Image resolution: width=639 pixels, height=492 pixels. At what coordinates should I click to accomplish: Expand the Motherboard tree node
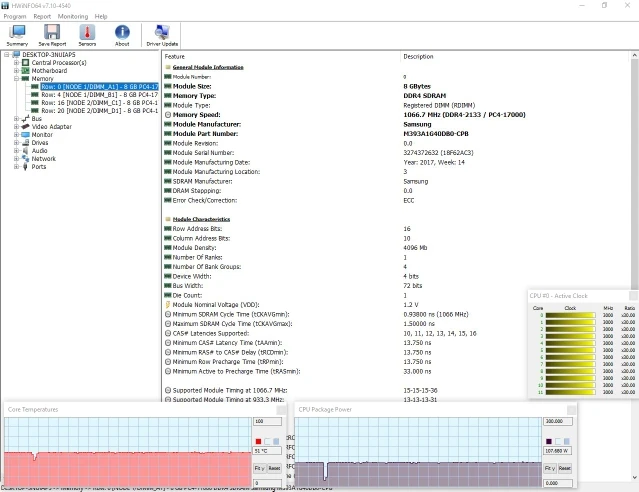[x=16, y=71]
